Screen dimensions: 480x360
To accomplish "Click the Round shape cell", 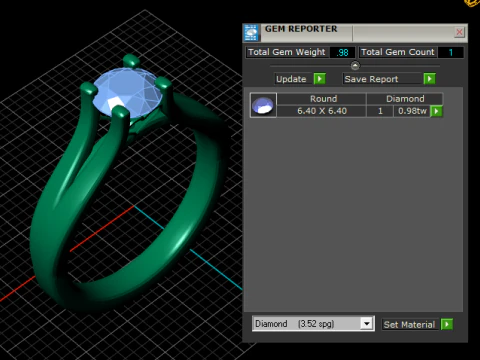I will coord(322,99).
